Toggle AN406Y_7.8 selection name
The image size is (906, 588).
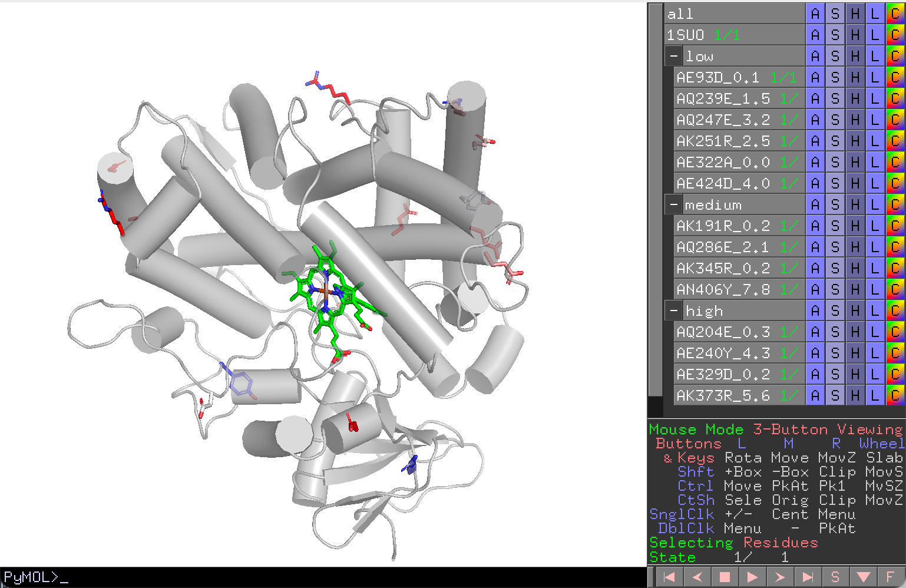pyautogui.click(x=739, y=289)
